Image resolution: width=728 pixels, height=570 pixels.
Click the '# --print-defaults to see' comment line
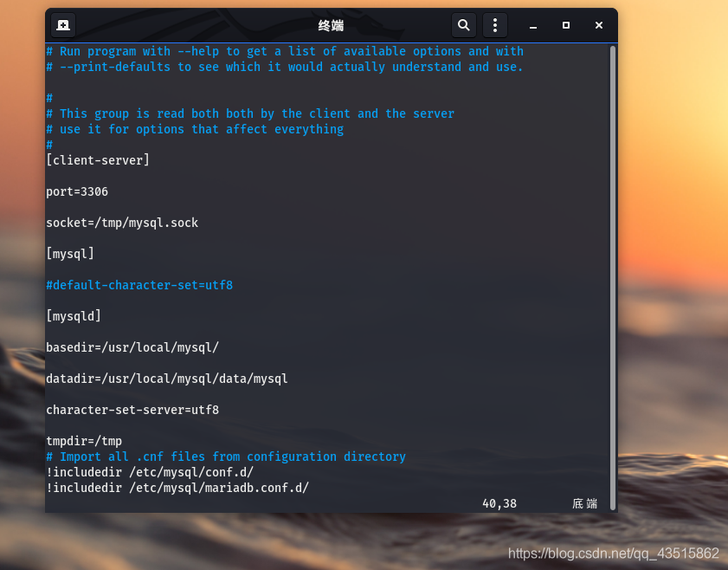click(285, 67)
